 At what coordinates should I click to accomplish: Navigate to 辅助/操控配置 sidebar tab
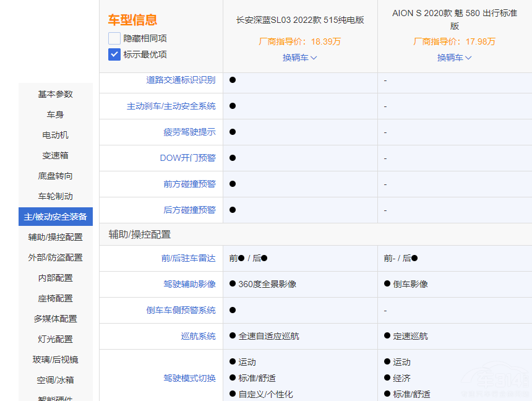point(56,237)
